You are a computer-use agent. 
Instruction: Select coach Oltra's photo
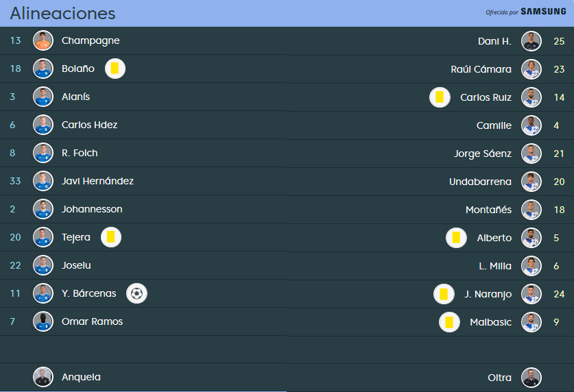pos(531,378)
